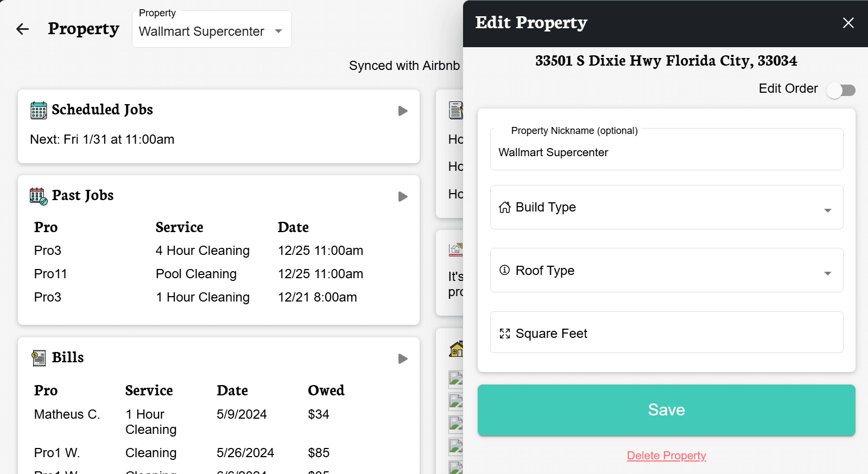The height and width of the screenshot is (474, 868).
Task: Click the Bills receipt icon
Action: [39, 358]
